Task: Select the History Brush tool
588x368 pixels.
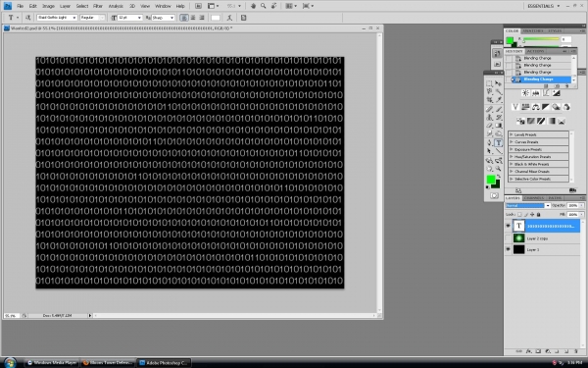Action: (x=499, y=118)
